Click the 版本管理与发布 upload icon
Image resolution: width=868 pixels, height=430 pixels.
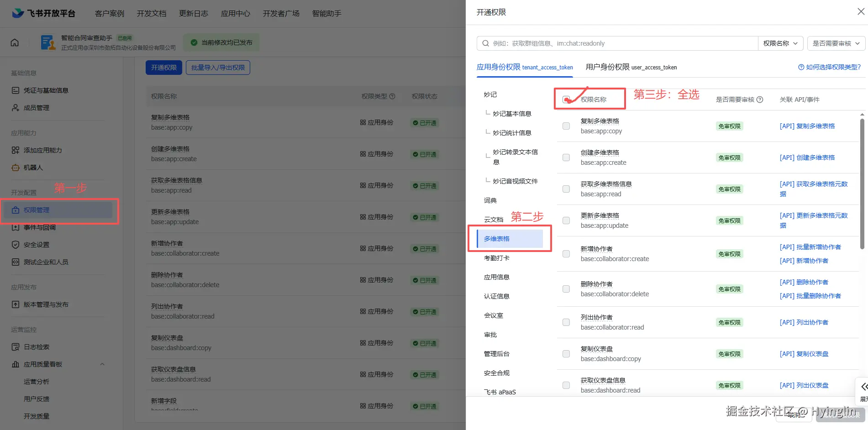(16, 304)
